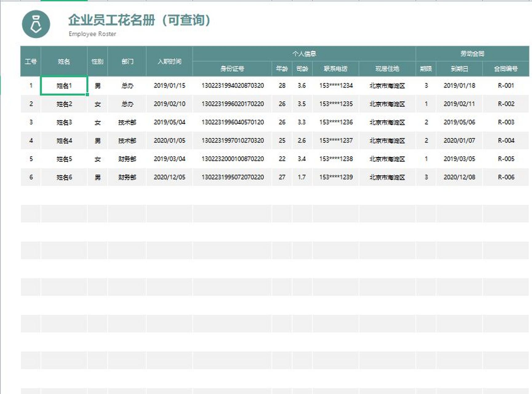532x394 pixels.
Task: Select 技术部 department in 姓名3 row
Action: point(127,122)
